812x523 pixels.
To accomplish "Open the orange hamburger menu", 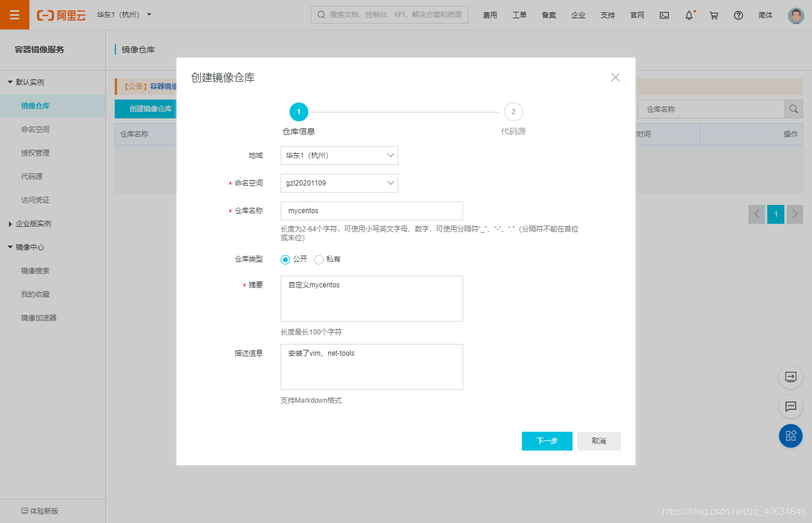I will [x=15, y=15].
